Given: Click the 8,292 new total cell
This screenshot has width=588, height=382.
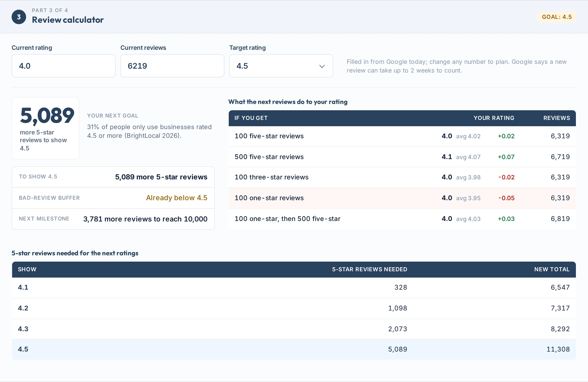Looking at the screenshot, I should 560,329.
